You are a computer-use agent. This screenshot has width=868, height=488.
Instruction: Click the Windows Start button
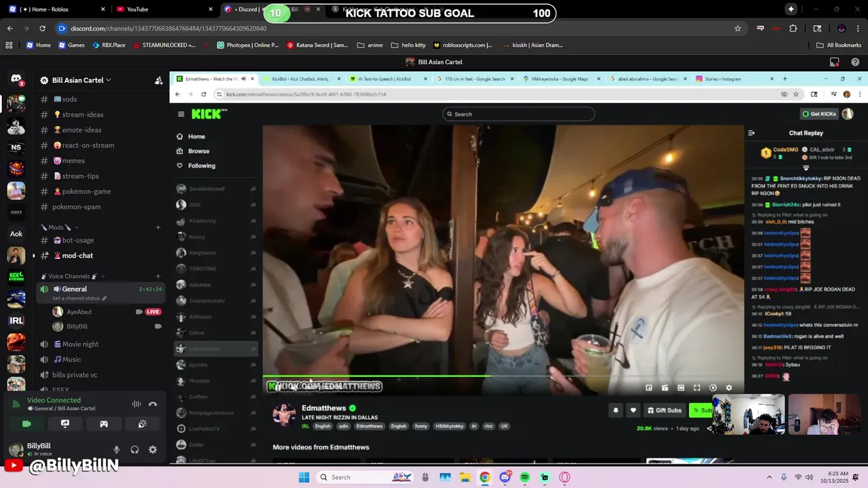click(304, 477)
